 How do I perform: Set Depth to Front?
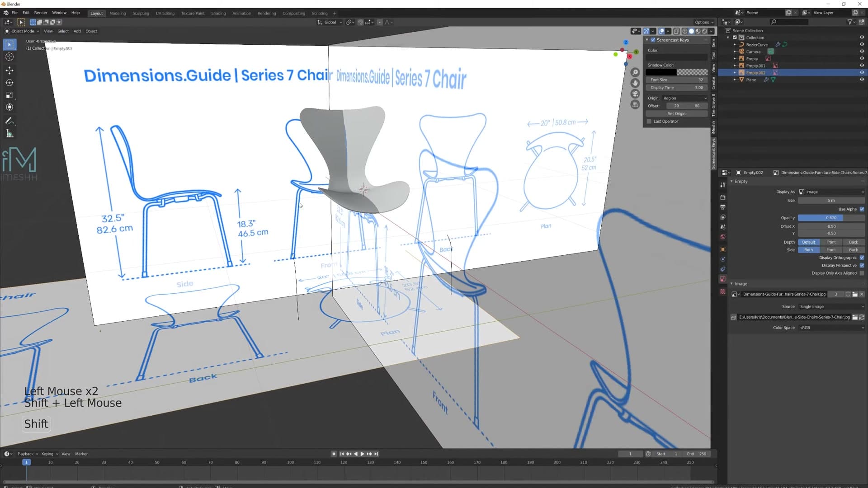pos(831,242)
